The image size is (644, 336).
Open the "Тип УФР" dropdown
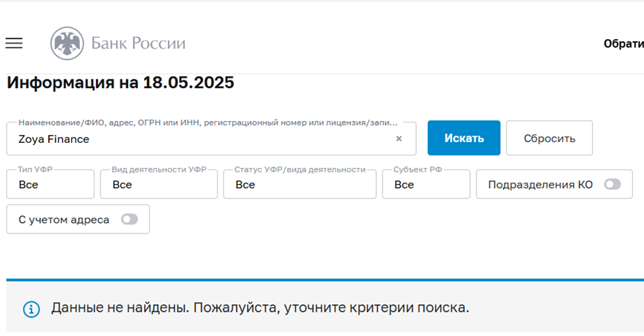pyautogui.click(x=50, y=185)
